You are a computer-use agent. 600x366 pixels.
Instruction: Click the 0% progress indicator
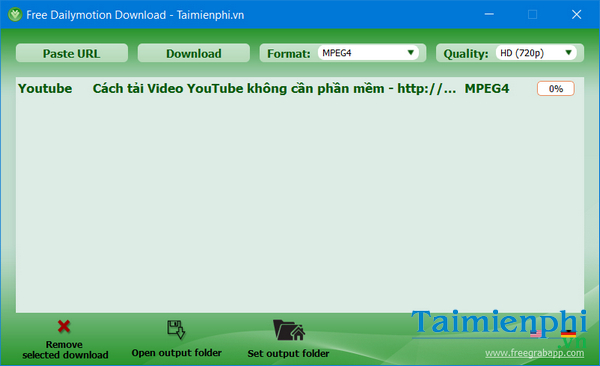coord(556,88)
